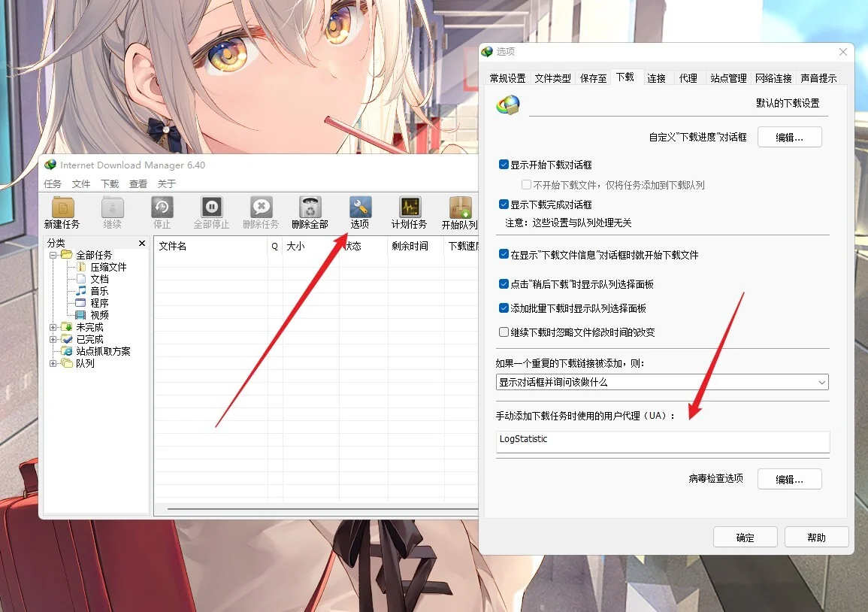
Task: Click the horizontal scrollbar under the download list
Action: click(322, 508)
